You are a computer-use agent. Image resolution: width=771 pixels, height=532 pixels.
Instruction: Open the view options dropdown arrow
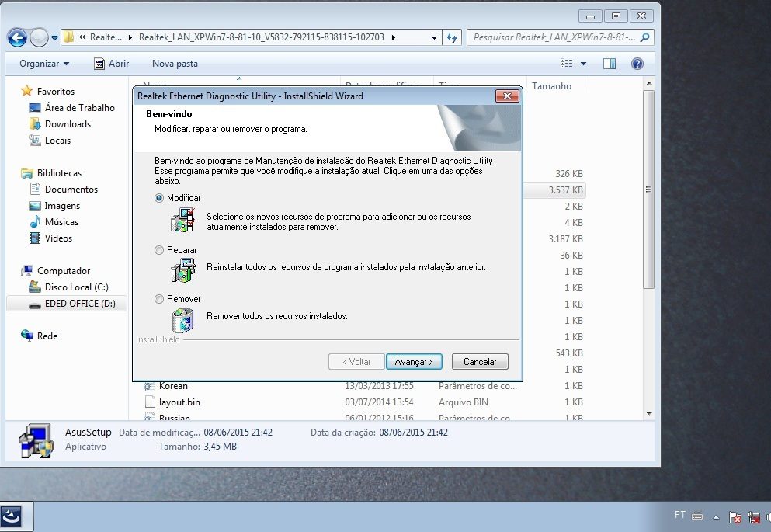(x=583, y=64)
